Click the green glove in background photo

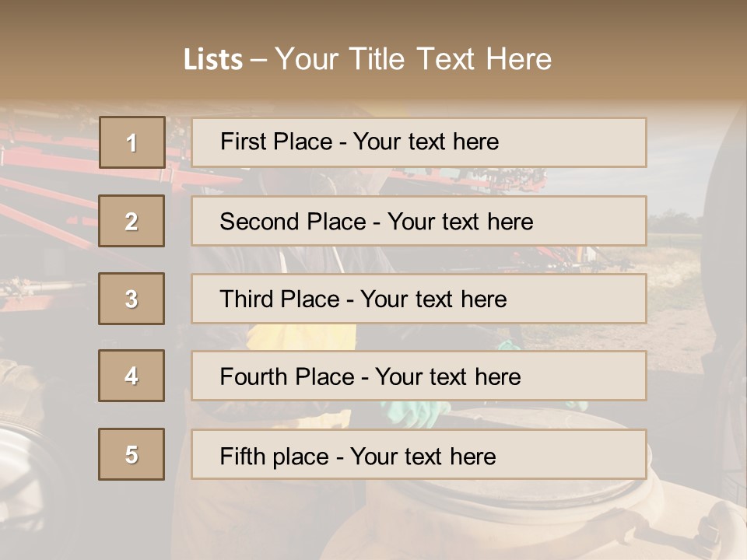[416, 413]
